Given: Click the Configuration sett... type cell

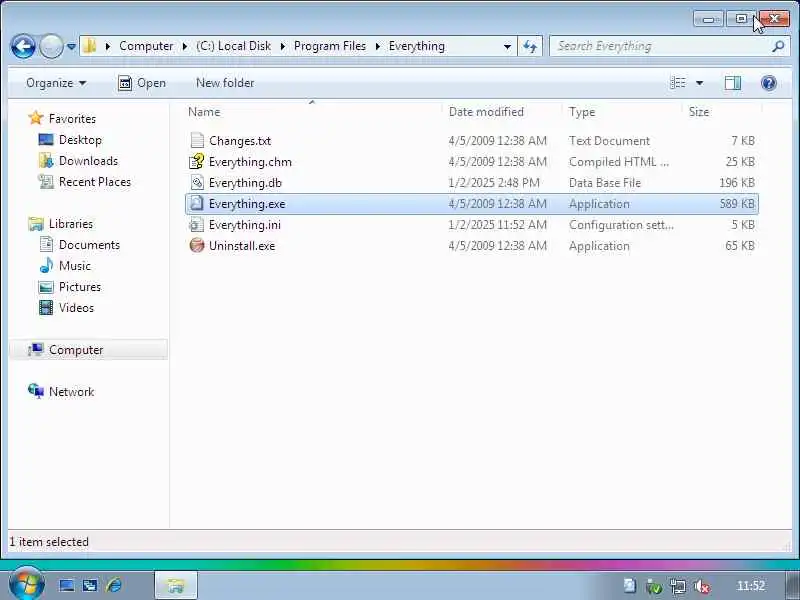Looking at the screenshot, I should pyautogui.click(x=621, y=225).
